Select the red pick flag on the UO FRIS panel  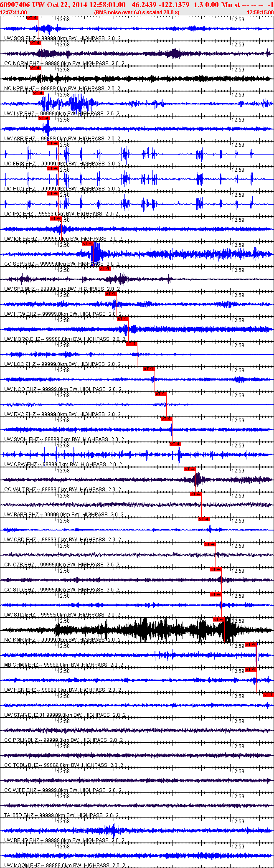[53, 143]
